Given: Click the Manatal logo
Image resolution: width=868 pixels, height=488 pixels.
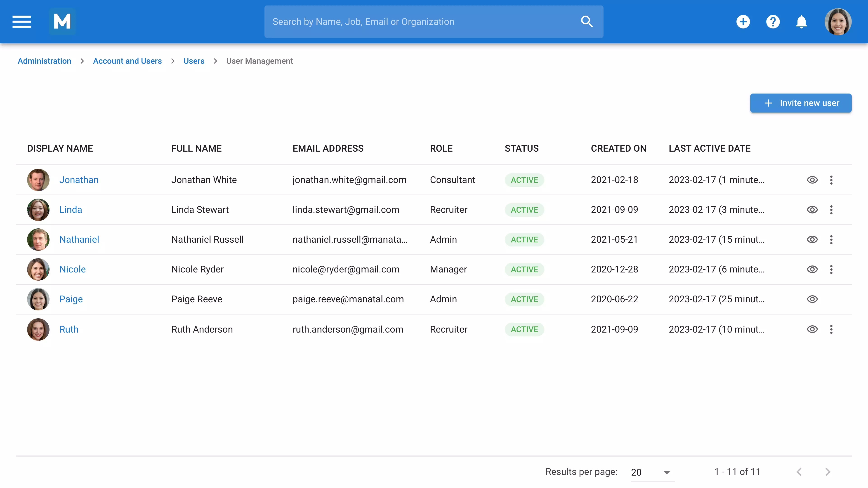Looking at the screenshot, I should click(x=62, y=21).
